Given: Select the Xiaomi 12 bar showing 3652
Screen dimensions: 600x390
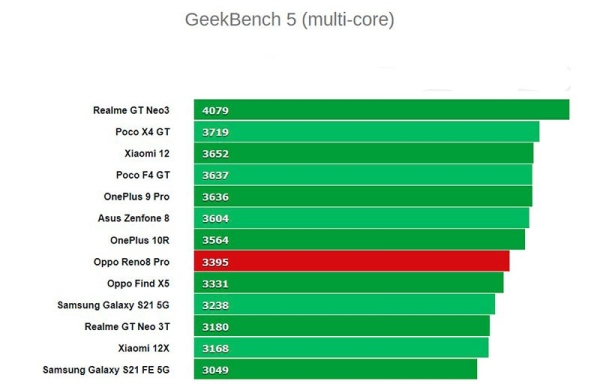Looking at the screenshot, I should tap(364, 153).
